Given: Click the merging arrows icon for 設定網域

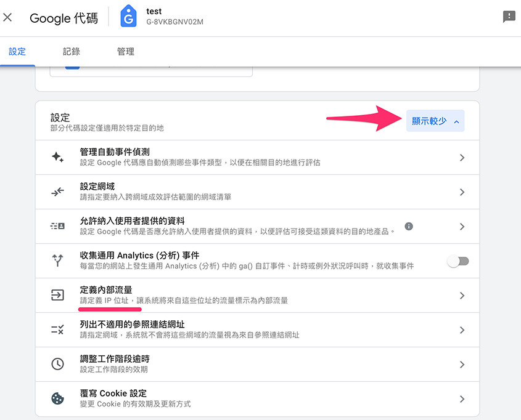Looking at the screenshot, I should (x=57, y=192).
